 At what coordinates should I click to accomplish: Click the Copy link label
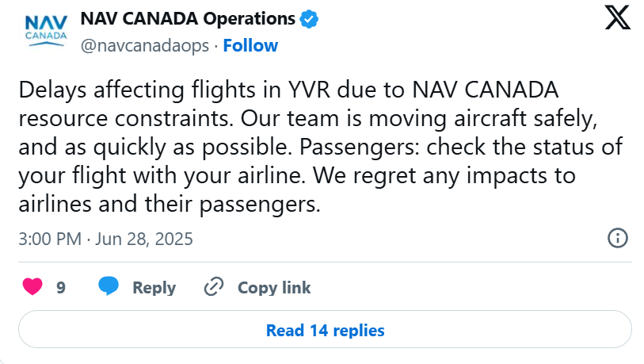(274, 288)
